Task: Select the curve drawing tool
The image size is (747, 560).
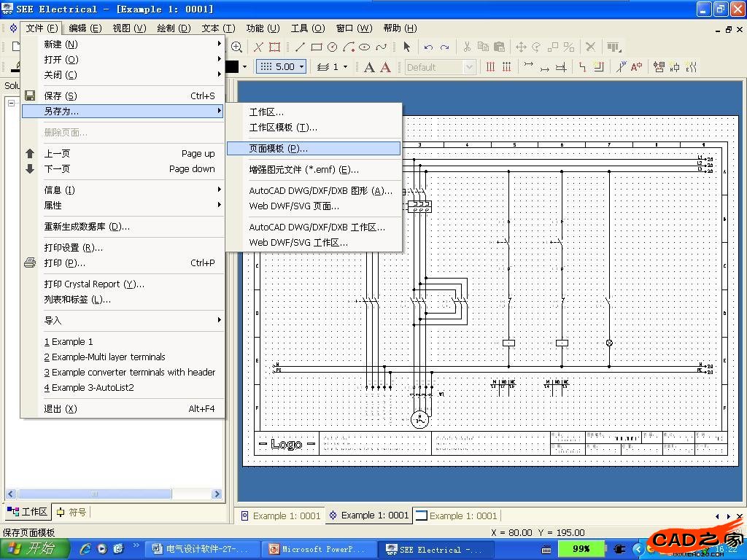Action: (380, 47)
